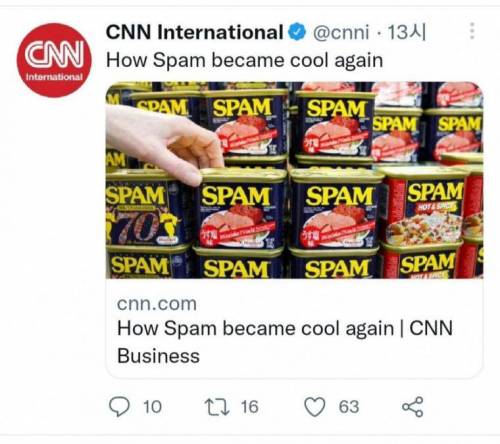The image size is (500, 444).
Task: Open the Spam cans preview image
Action: [294, 180]
